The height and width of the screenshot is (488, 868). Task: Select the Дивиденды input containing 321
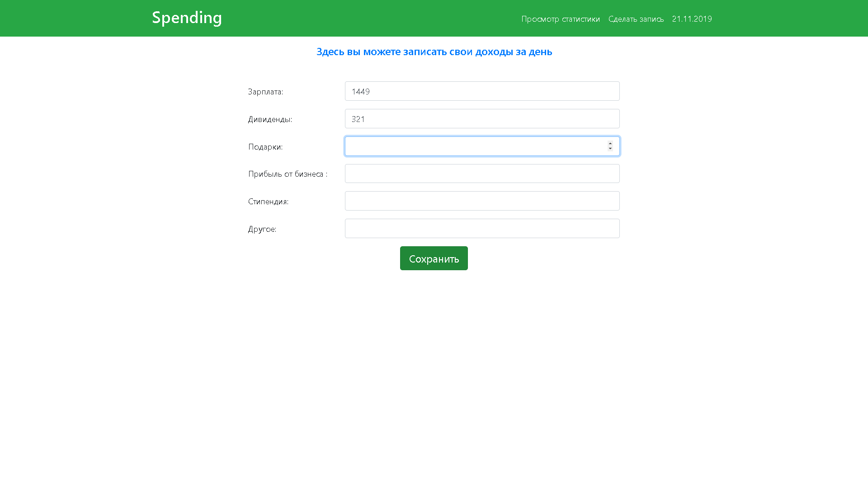click(482, 118)
